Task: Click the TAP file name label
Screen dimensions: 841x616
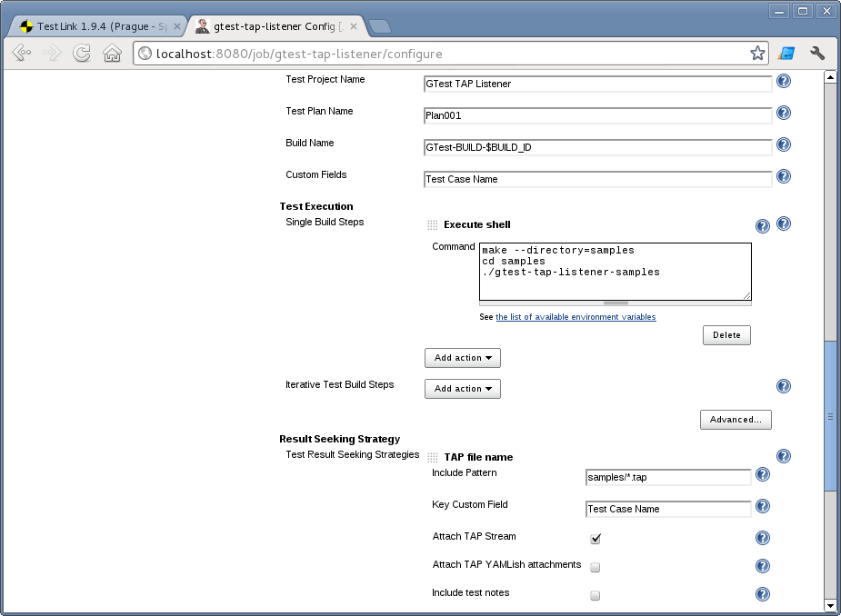Action: [478, 457]
